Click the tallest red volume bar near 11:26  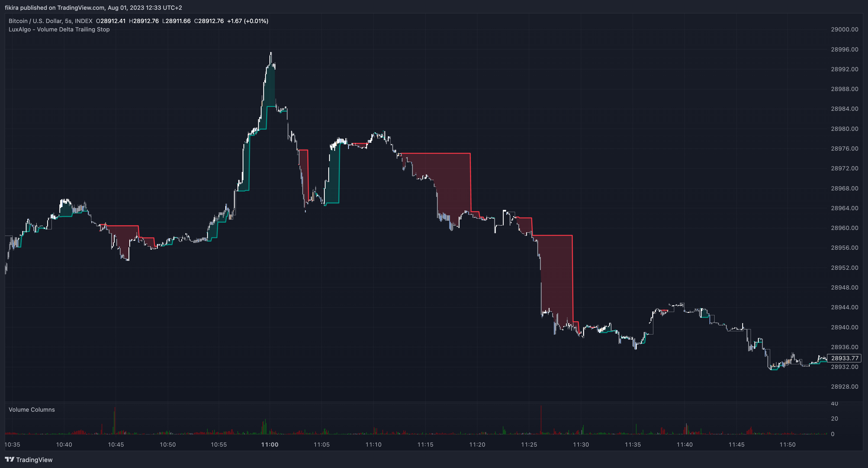coord(541,420)
